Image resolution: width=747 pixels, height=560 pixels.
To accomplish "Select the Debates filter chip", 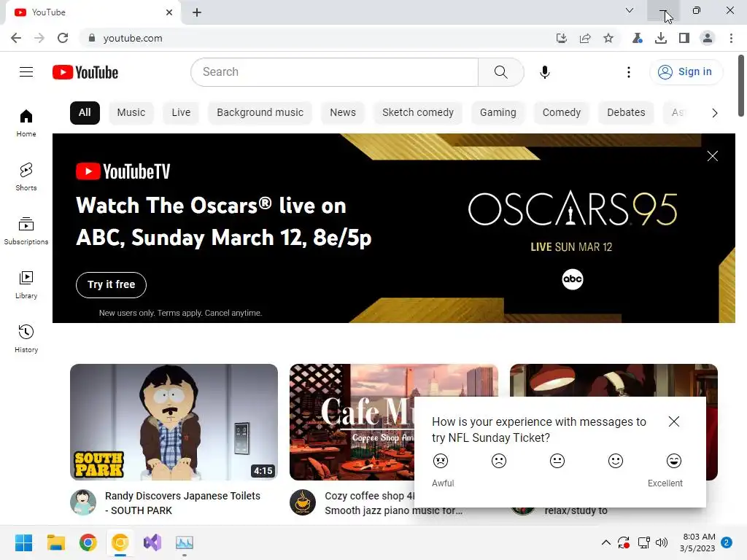I will pos(626,113).
